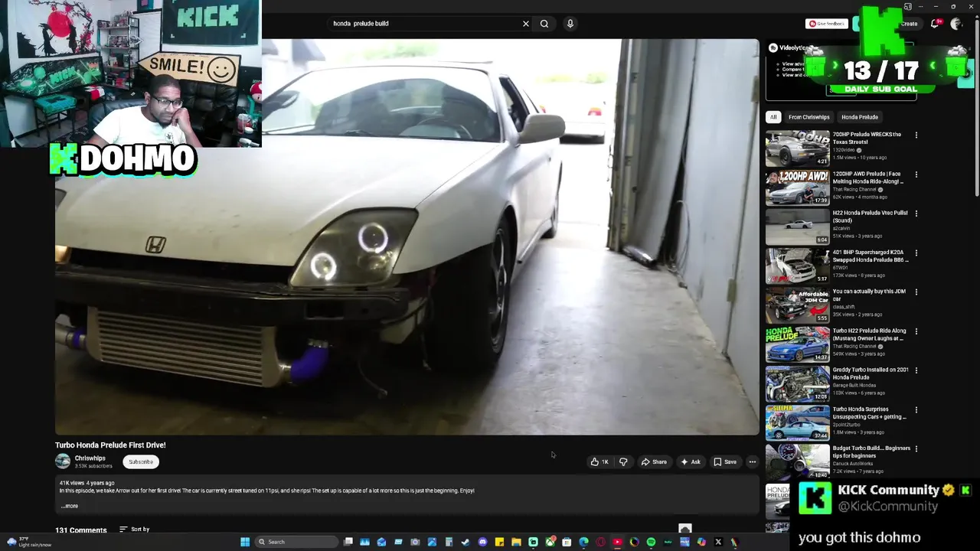Select the All filter chip
Image resolution: width=980 pixels, height=551 pixels.
[x=773, y=117]
